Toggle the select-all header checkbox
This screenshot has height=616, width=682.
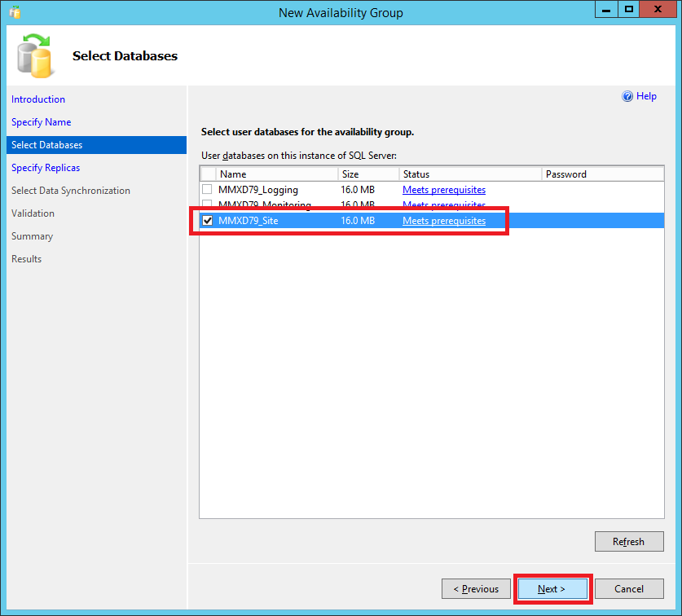click(x=209, y=174)
